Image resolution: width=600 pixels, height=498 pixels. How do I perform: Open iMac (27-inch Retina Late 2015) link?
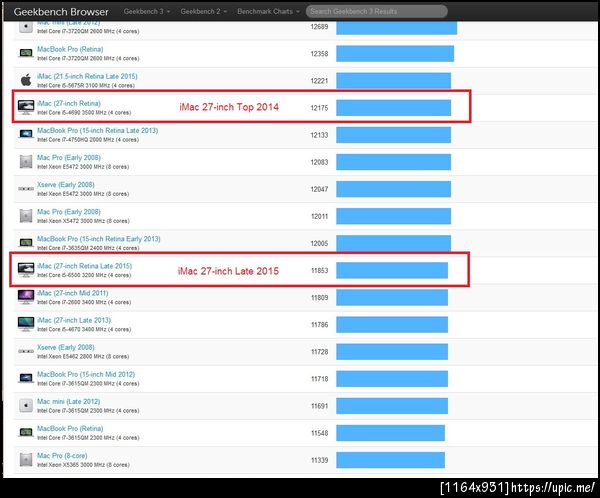(x=85, y=266)
